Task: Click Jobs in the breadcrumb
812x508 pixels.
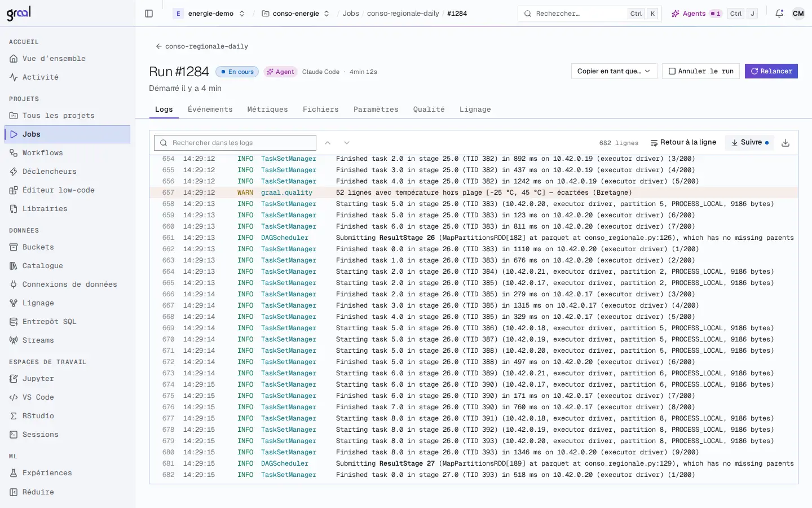Action: 351,14
